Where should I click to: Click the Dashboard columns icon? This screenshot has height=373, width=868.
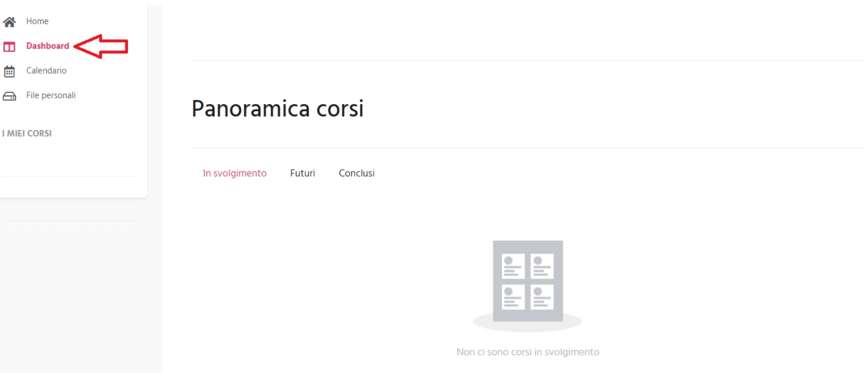coord(9,47)
